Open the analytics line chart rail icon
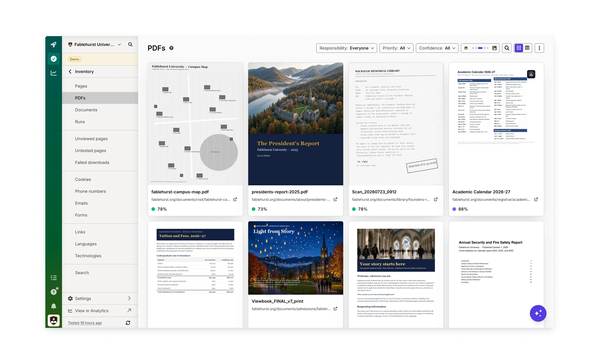The image size is (599, 364). pyautogui.click(x=53, y=73)
